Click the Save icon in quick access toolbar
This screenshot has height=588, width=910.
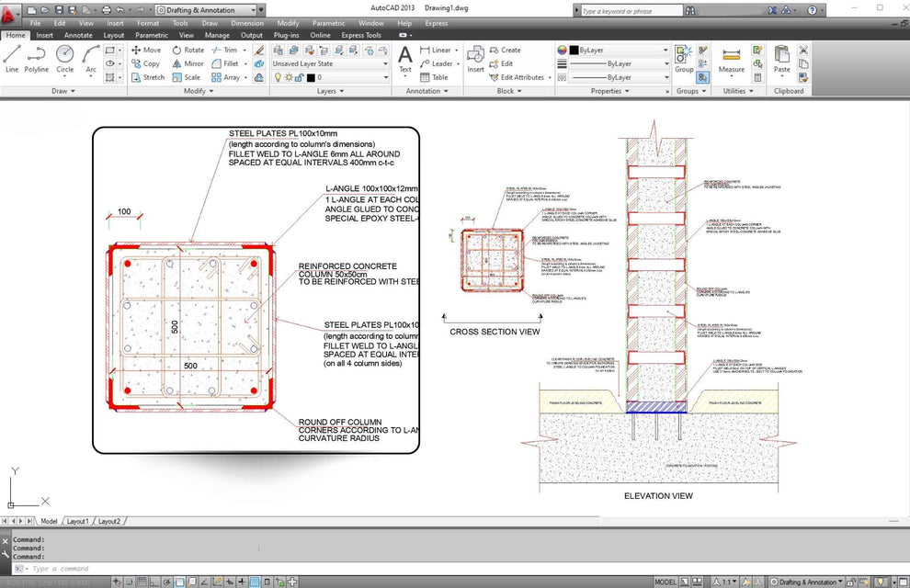59,10
